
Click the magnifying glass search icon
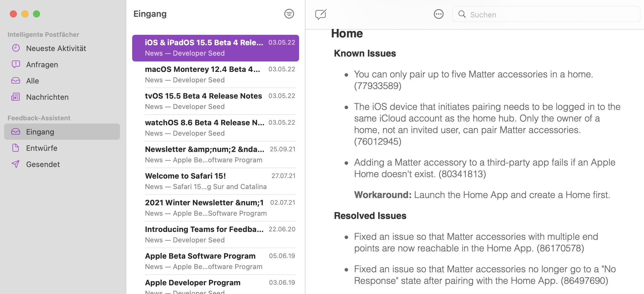pos(462,14)
